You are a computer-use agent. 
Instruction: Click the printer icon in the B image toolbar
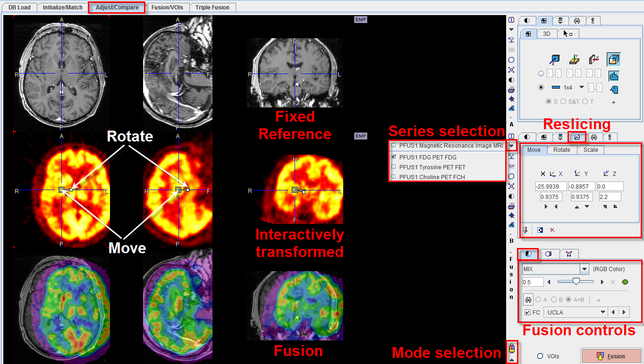(x=511, y=206)
